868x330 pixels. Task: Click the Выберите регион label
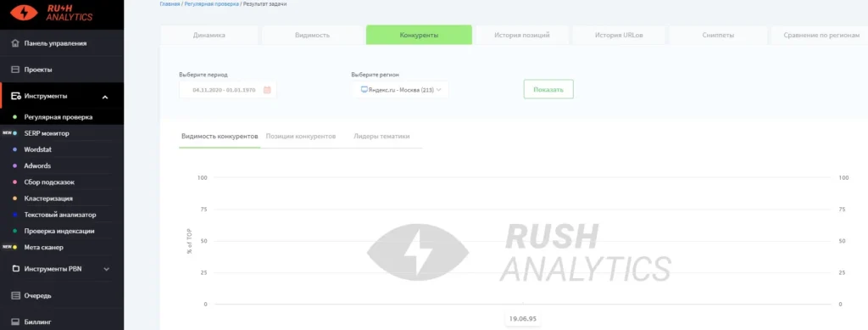coord(375,74)
